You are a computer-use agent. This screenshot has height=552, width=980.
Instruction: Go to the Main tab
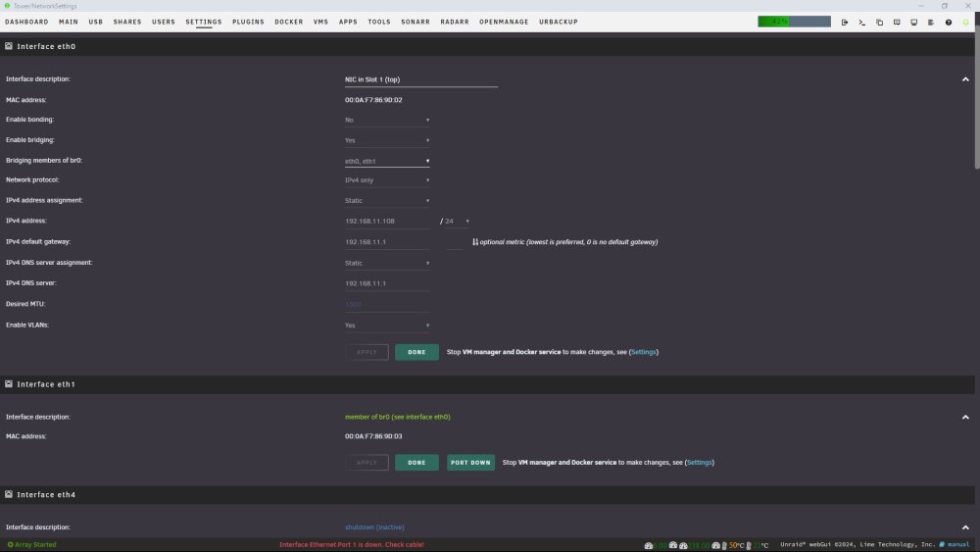69,22
